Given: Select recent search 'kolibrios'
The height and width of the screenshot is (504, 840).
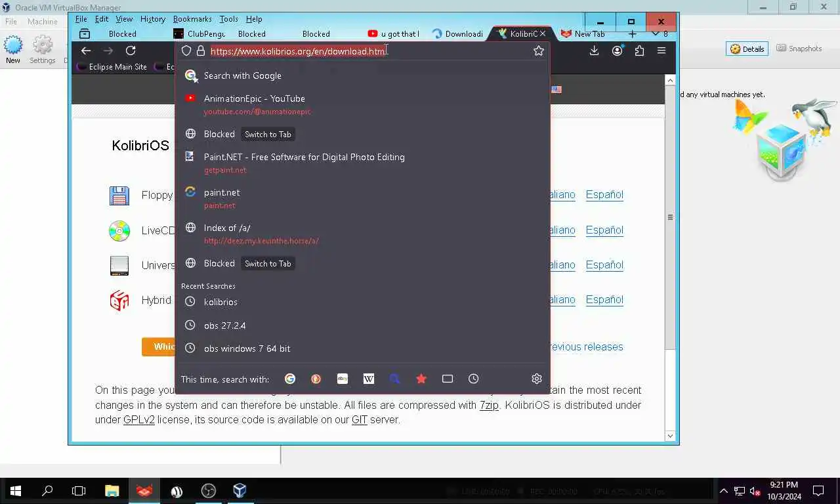Looking at the screenshot, I should 362,302.
